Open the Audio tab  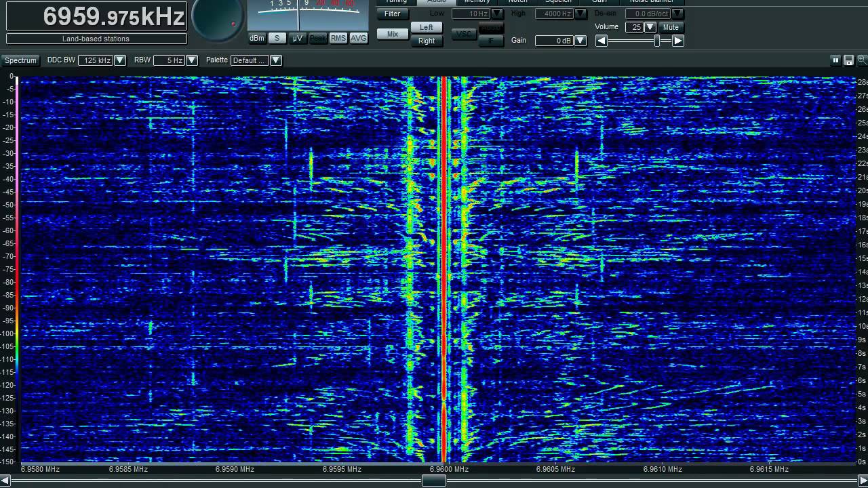click(436, 1)
